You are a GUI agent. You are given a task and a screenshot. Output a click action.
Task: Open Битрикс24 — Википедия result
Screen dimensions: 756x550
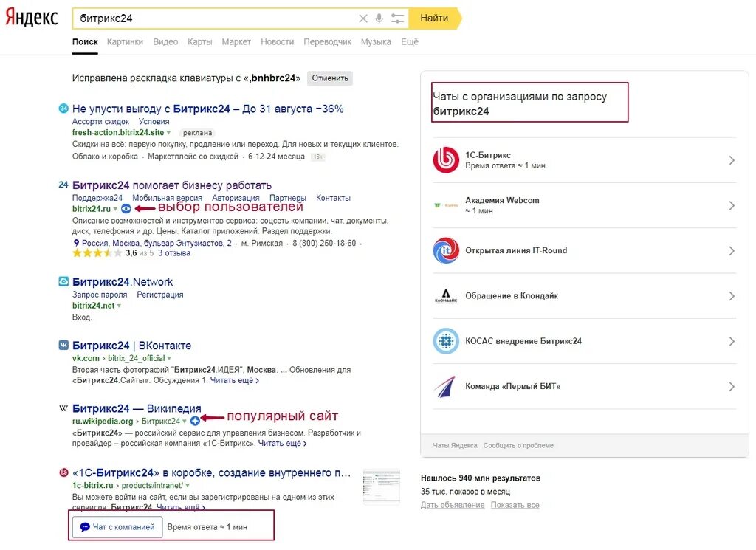point(137,408)
